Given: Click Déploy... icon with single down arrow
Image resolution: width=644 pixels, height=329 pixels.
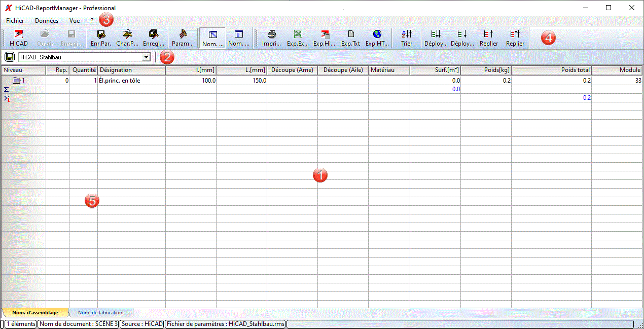Looking at the screenshot, I should click(462, 38).
